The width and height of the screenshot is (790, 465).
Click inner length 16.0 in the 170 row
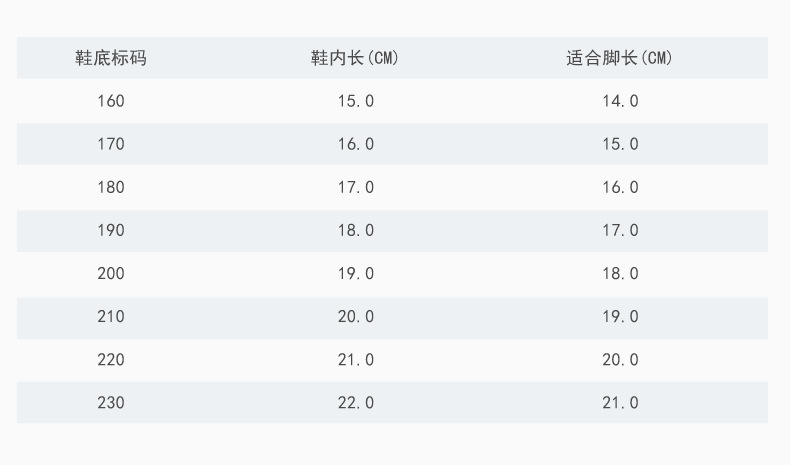tap(355, 144)
